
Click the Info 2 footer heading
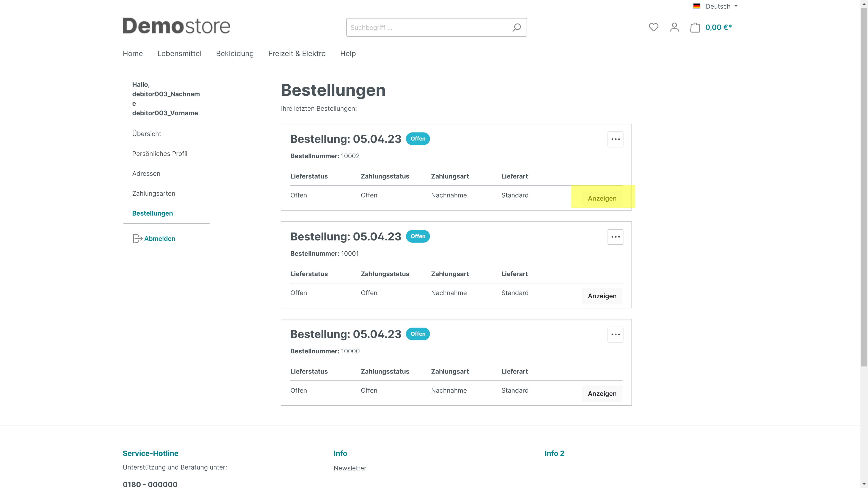(554, 453)
